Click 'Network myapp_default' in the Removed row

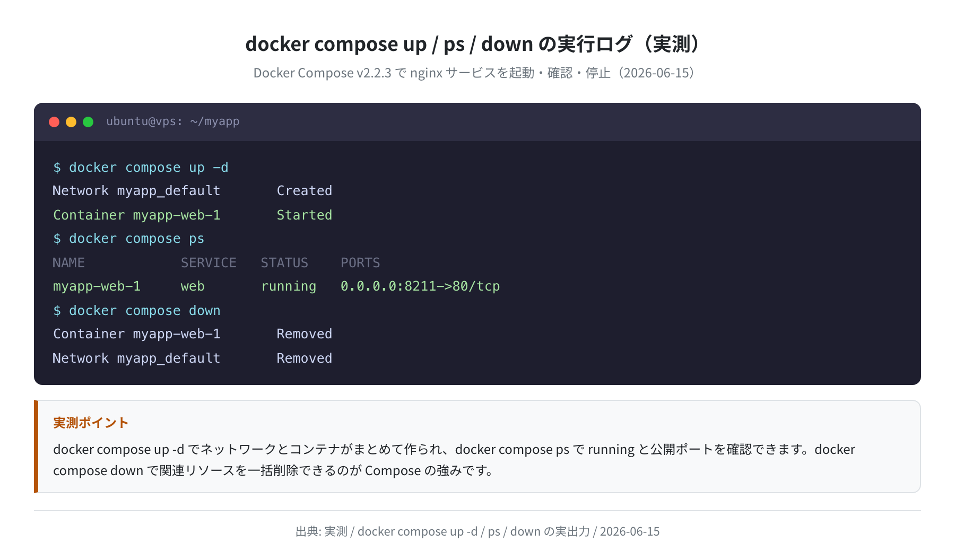point(136,358)
